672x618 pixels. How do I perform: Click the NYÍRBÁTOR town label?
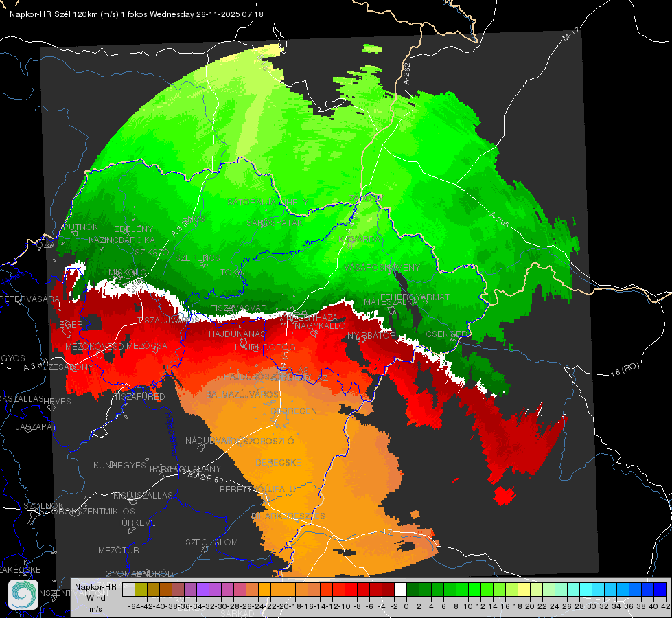[371, 335]
